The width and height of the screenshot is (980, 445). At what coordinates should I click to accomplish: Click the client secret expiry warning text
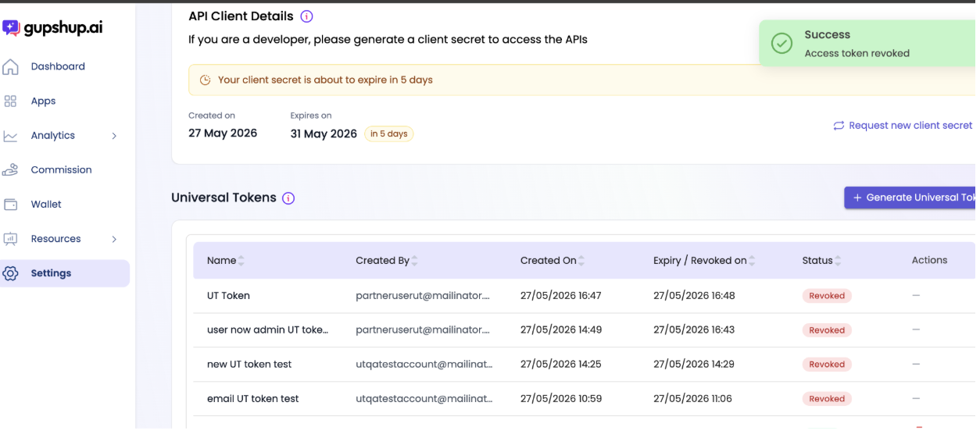point(325,80)
